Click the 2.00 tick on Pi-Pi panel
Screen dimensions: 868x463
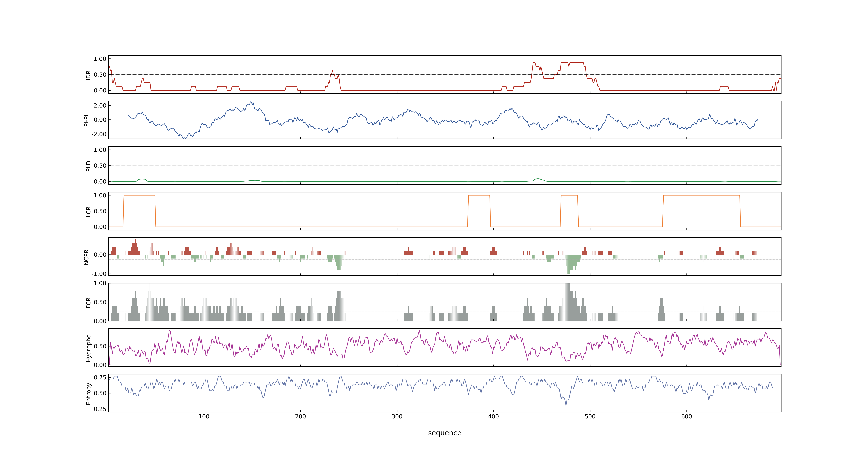(100, 105)
